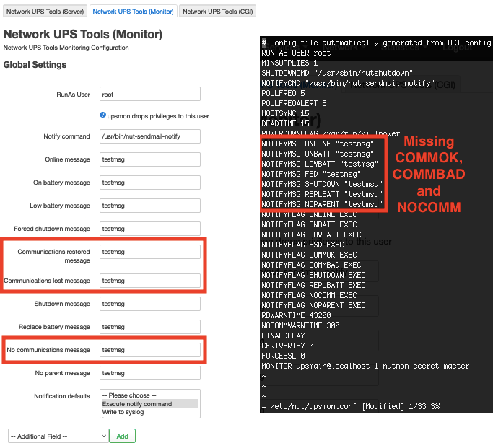Click the SHUTDOWNCMD line in terminal
493x448 pixels.
tap(337, 73)
